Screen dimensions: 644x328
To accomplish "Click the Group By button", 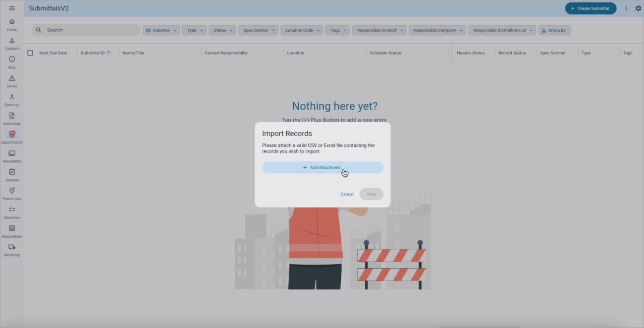I will coord(554,30).
